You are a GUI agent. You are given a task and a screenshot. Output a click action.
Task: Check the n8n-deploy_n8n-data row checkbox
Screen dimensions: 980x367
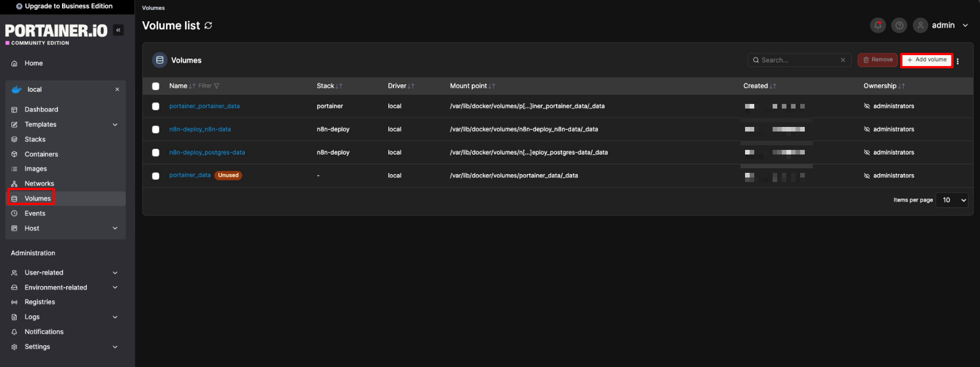[x=156, y=129]
